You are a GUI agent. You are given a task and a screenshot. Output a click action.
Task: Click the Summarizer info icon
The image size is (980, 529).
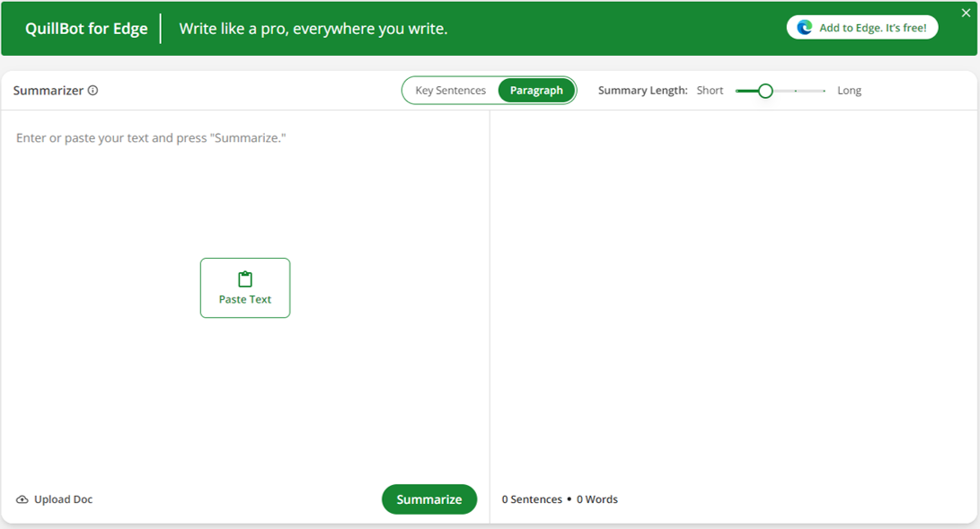93,91
